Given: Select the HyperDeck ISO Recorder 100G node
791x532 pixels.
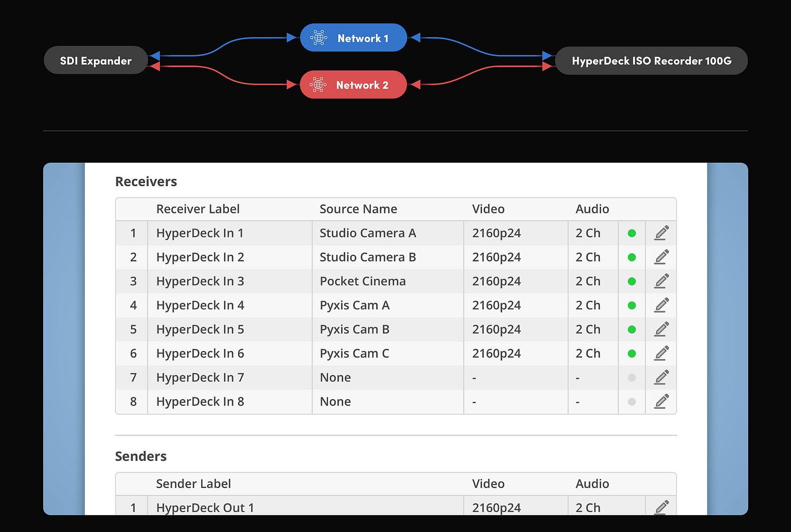Looking at the screenshot, I should click(651, 61).
